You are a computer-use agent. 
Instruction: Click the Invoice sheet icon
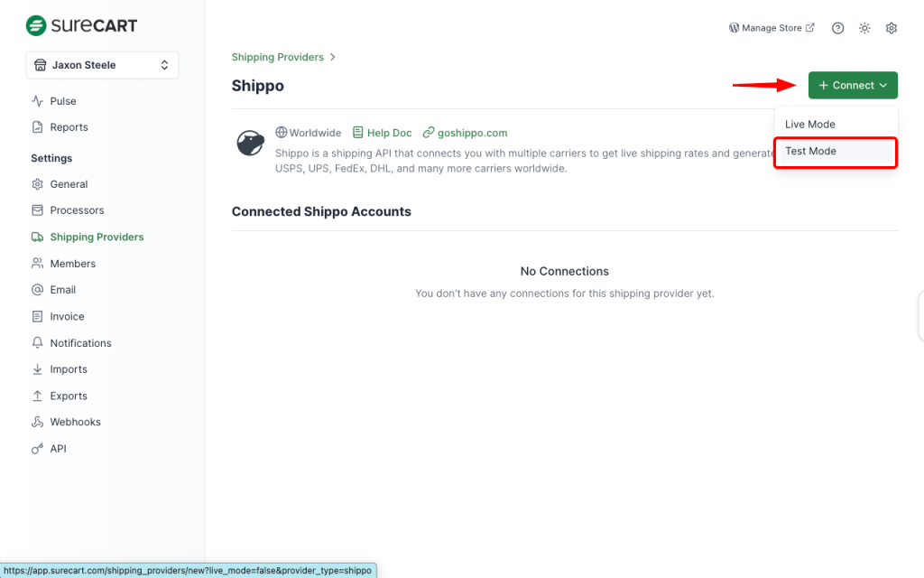click(x=37, y=316)
